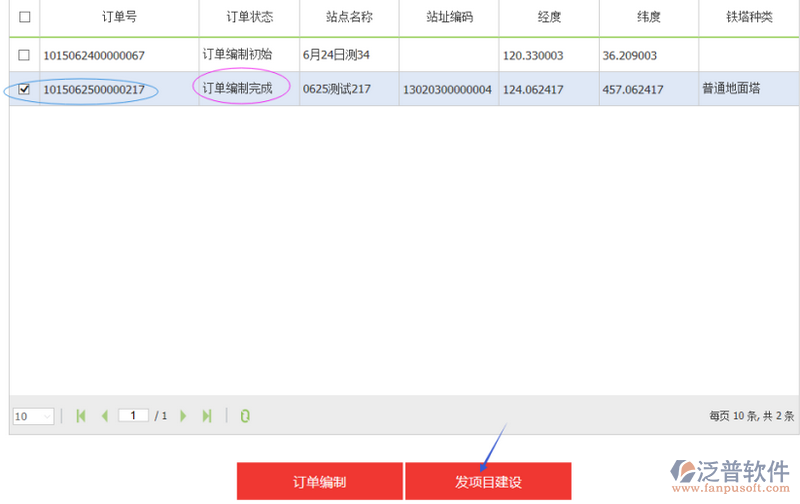Select the 6月24日测34 site name cell

click(x=336, y=55)
